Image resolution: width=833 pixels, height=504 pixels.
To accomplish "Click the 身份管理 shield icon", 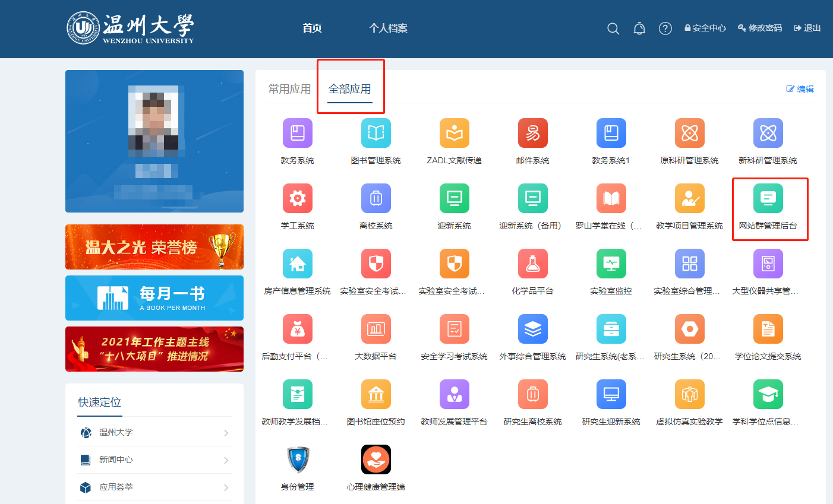I will 297,459.
